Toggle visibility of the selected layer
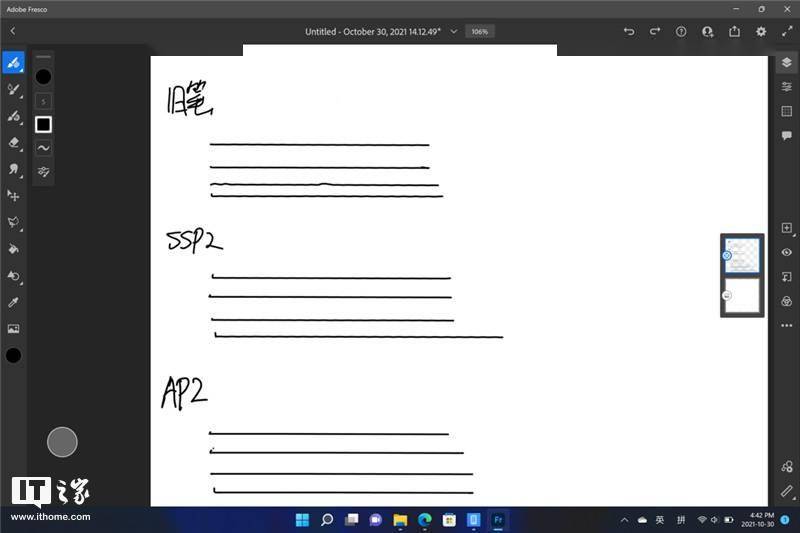Image resolution: width=800 pixels, height=533 pixels. coord(786,252)
